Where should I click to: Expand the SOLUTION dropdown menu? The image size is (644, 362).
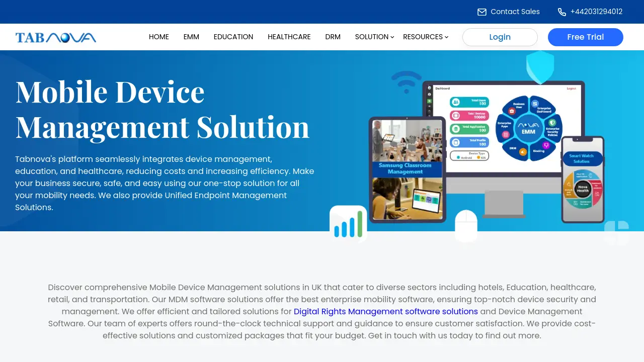(x=372, y=37)
